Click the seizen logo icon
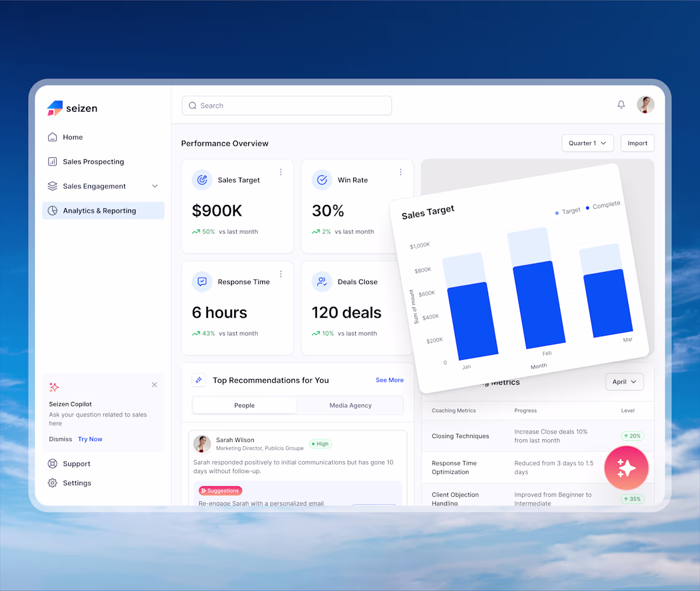 tap(55, 108)
